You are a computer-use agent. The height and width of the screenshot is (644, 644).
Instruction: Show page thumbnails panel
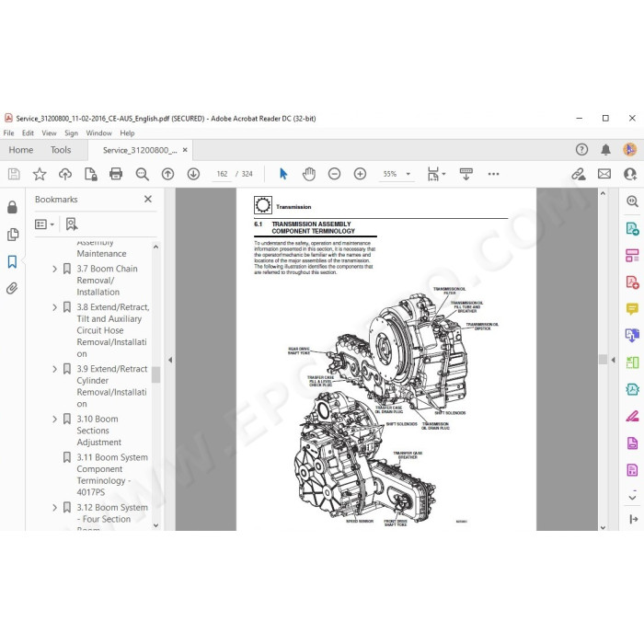[13, 235]
